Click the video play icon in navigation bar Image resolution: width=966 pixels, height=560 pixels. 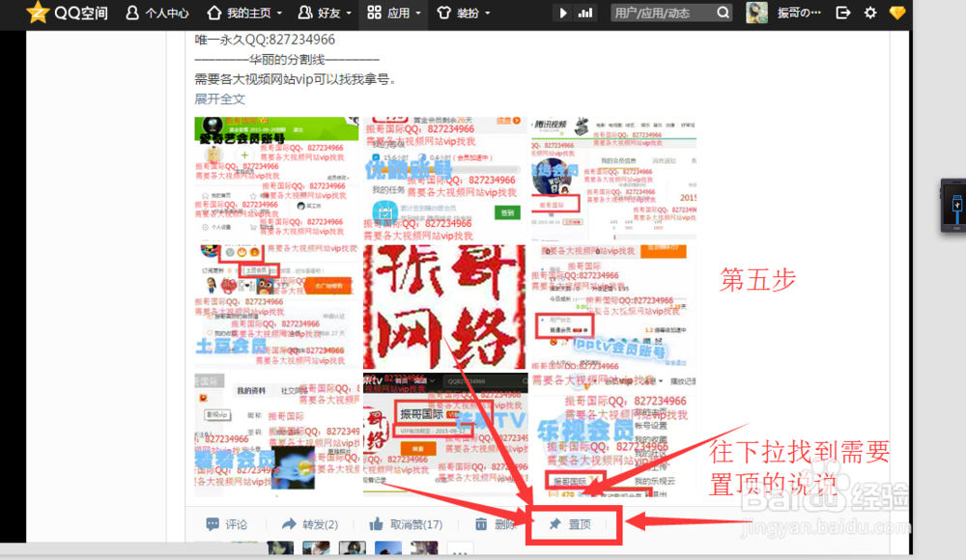pyautogui.click(x=563, y=13)
